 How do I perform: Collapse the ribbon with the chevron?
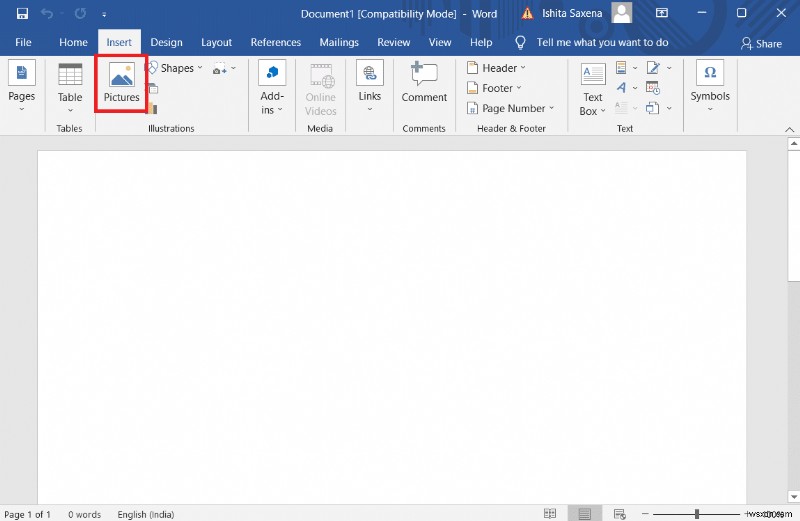pos(789,130)
